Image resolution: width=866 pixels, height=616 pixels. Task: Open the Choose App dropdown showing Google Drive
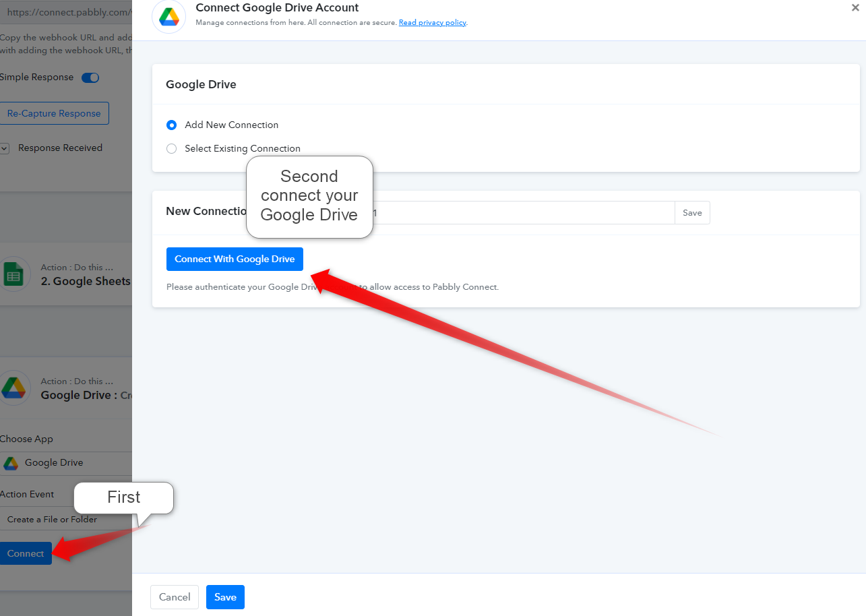[x=66, y=463]
